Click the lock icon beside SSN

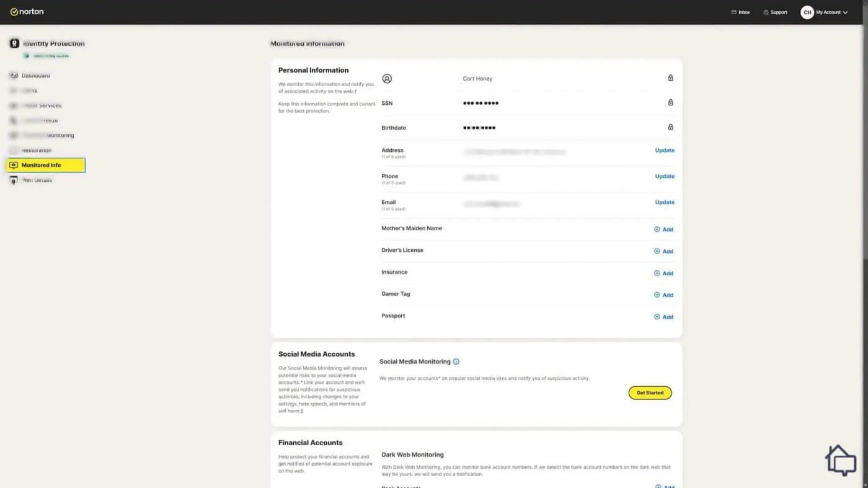point(670,102)
